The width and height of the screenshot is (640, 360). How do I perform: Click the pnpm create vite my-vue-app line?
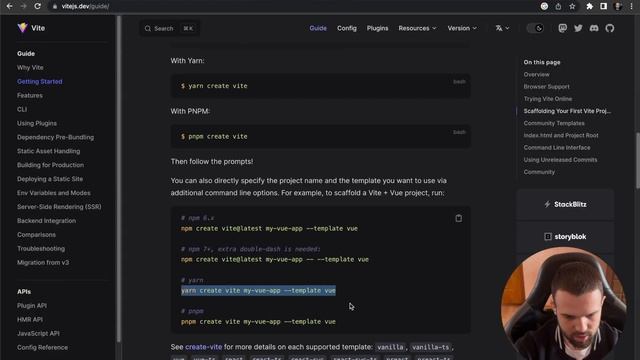tap(258, 322)
